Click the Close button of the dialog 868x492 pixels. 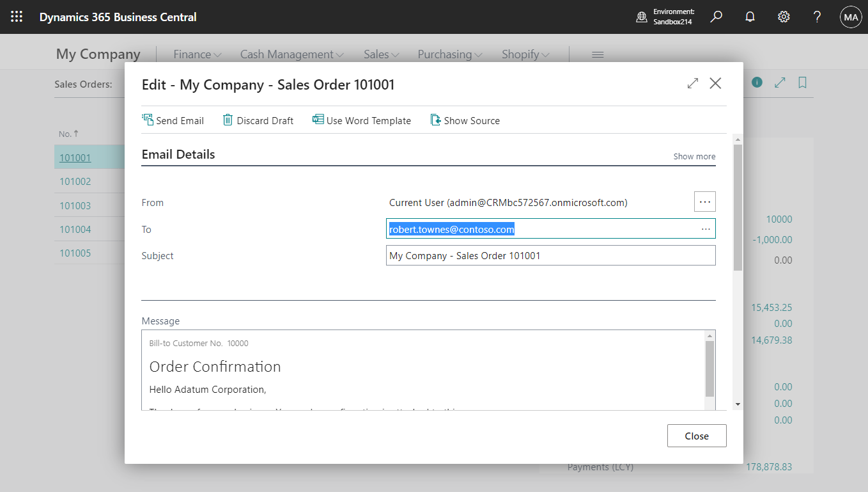[697, 436]
